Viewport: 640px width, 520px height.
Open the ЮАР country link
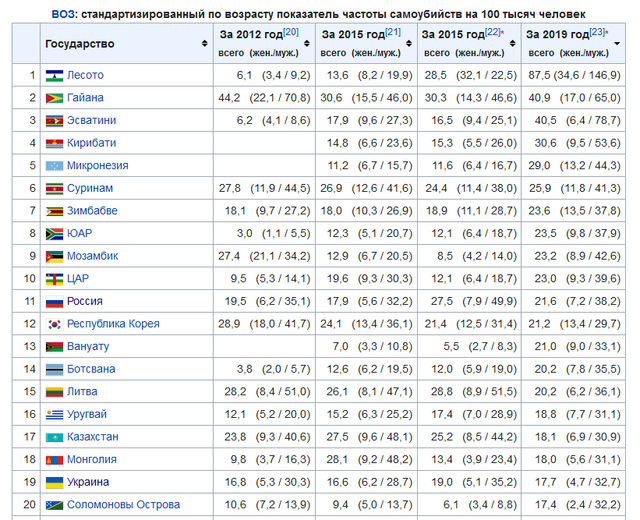point(80,233)
